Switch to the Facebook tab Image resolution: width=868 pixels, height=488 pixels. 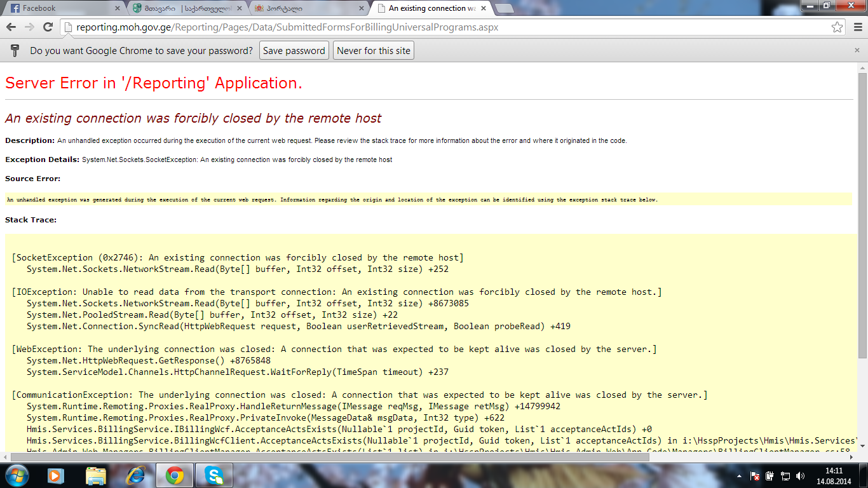(x=60, y=8)
